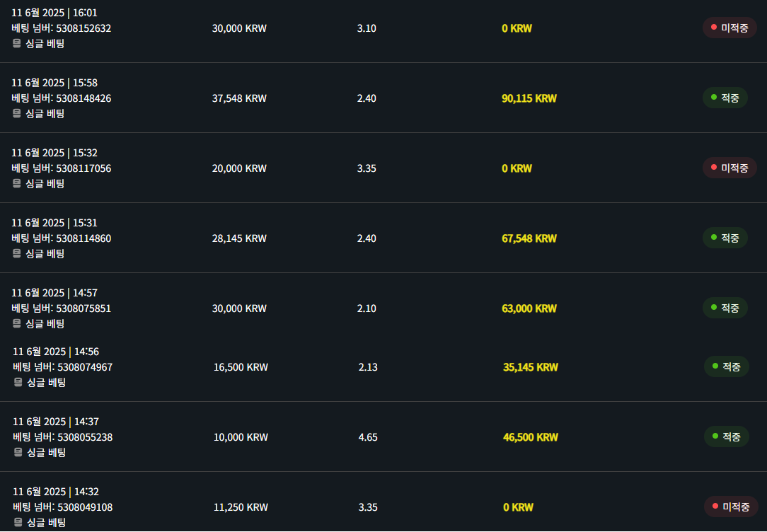The height and width of the screenshot is (532, 767).
Task: Select the 4.65 odds value
Action: (x=368, y=437)
